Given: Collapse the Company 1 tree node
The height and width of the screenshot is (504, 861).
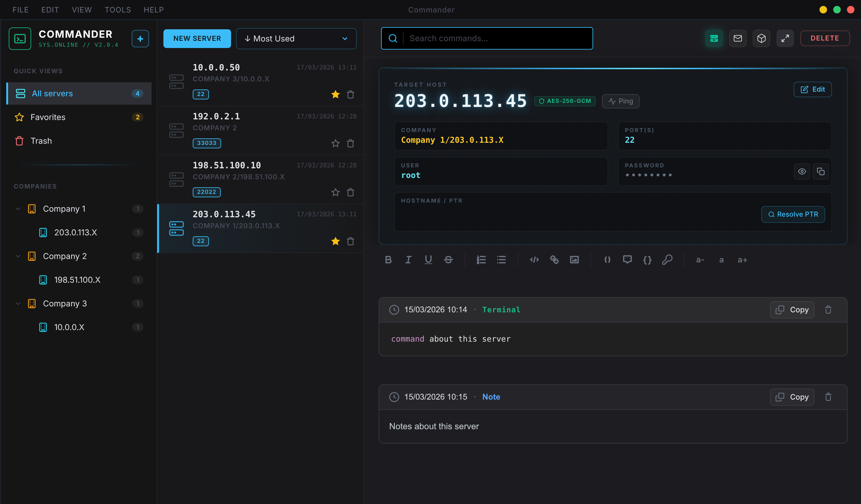Looking at the screenshot, I should 18,209.
